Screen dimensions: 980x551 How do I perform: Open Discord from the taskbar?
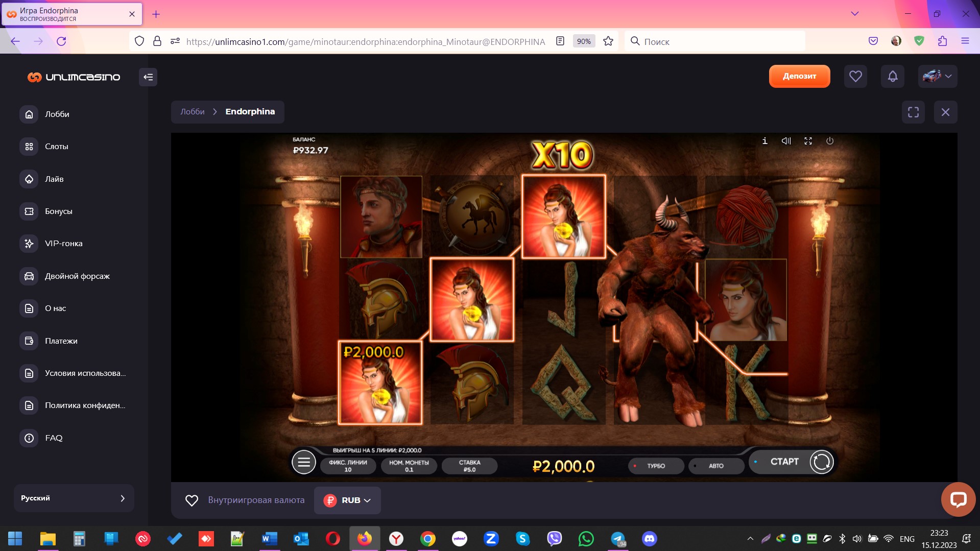[649, 539]
